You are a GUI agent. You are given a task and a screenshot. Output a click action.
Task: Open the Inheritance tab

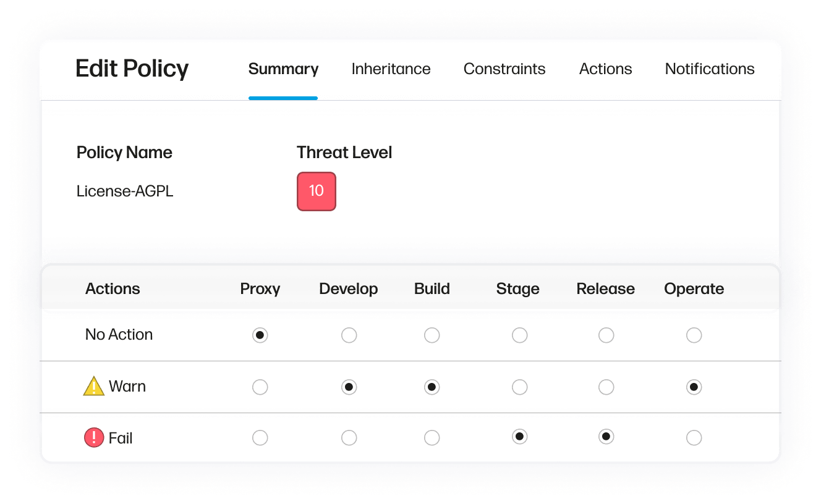pyautogui.click(x=391, y=69)
